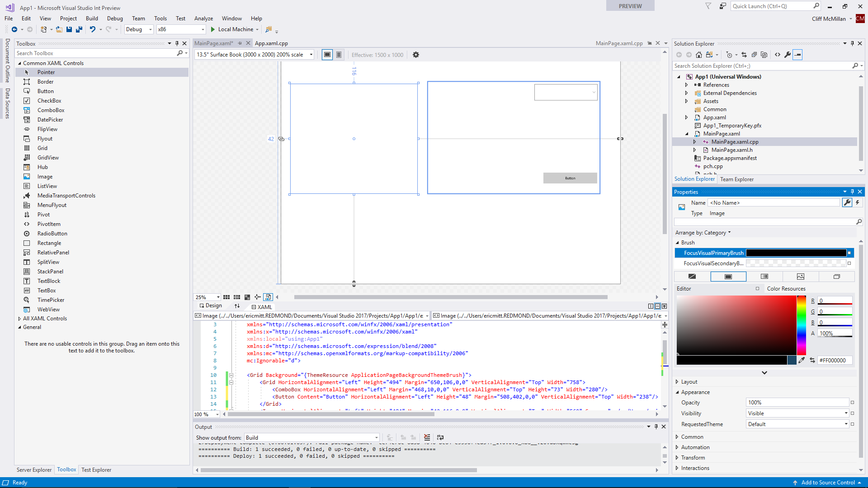Click the pin Properties panel icon

coord(853,192)
